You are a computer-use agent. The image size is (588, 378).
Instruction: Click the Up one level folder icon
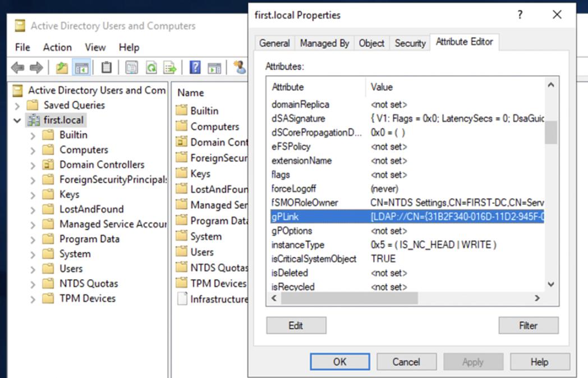click(62, 68)
